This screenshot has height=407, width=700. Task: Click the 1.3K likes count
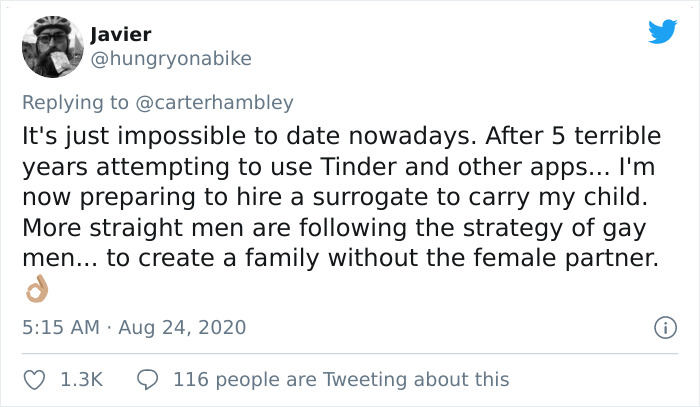pyautogui.click(x=81, y=380)
